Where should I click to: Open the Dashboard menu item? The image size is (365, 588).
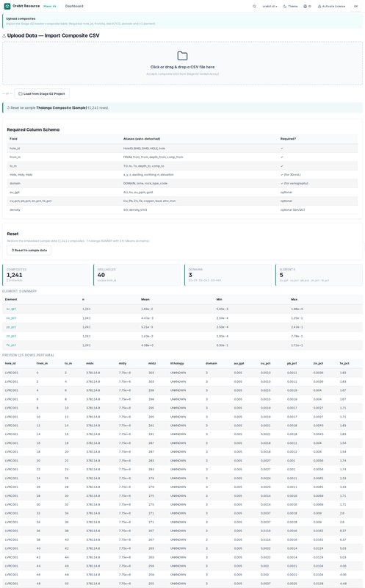pos(74,7)
